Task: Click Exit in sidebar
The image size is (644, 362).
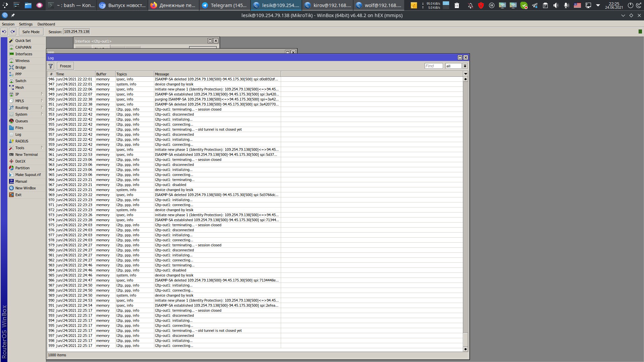Action: pos(18,195)
